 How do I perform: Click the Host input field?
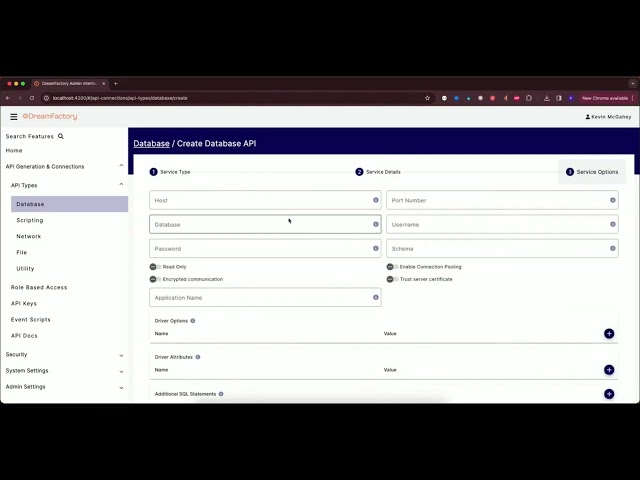point(265,200)
